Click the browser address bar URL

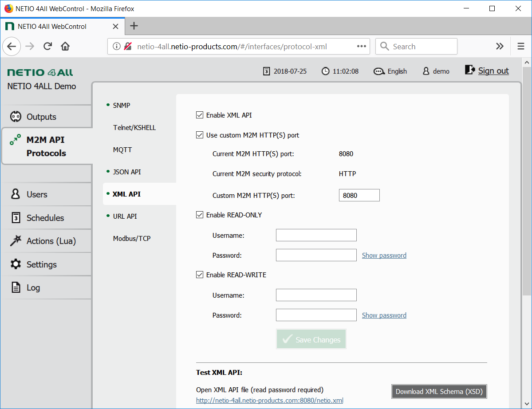point(232,47)
